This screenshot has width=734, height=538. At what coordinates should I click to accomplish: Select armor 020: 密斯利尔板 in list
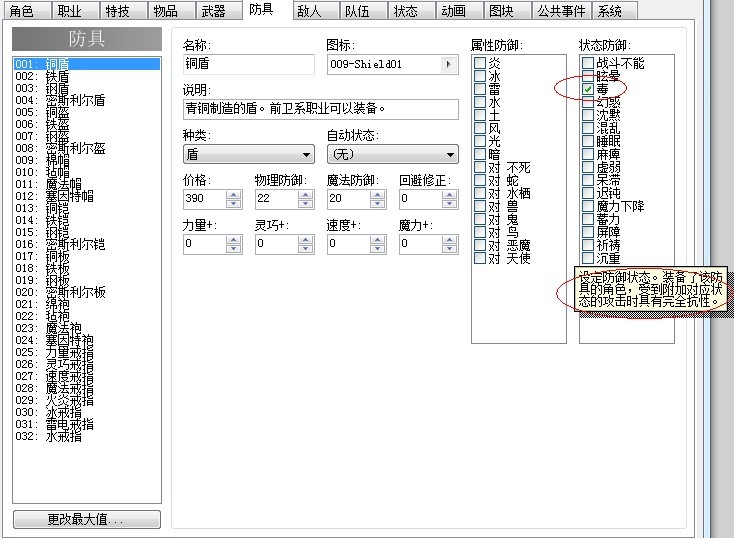point(87,292)
